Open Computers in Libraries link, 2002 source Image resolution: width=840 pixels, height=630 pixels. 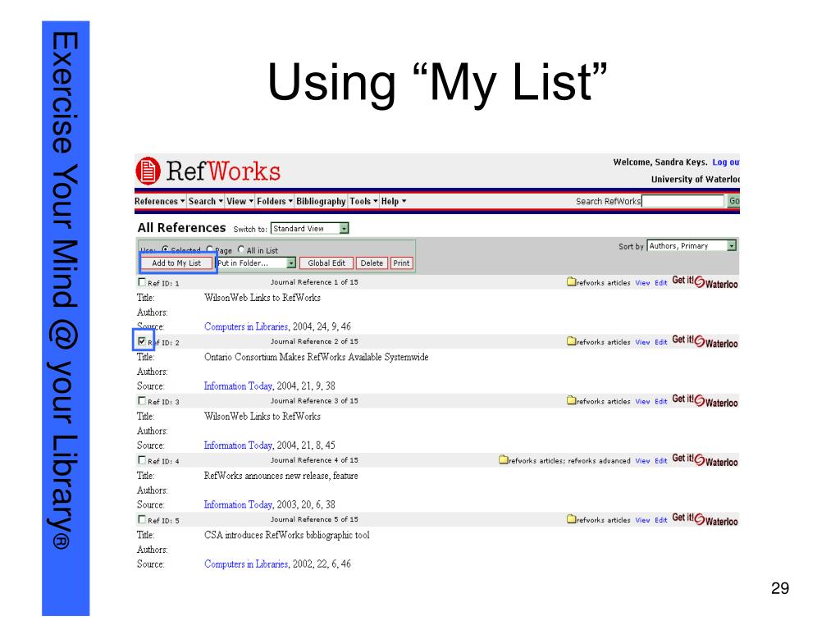click(x=246, y=564)
